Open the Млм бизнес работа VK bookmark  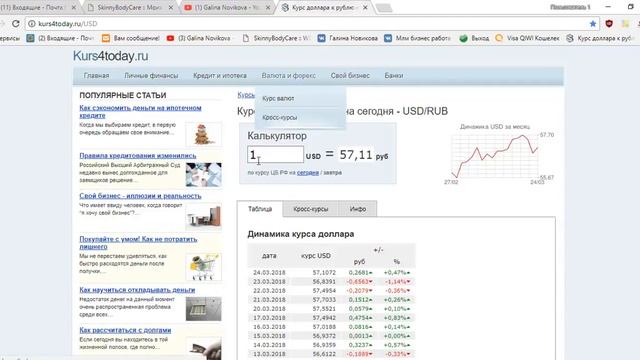(x=418, y=38)
